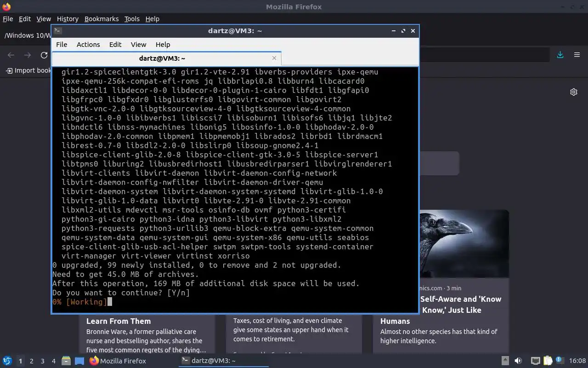Click the terminal window title bar icon
This screenshot has width=588, height=368.
(x=57, y=31)
